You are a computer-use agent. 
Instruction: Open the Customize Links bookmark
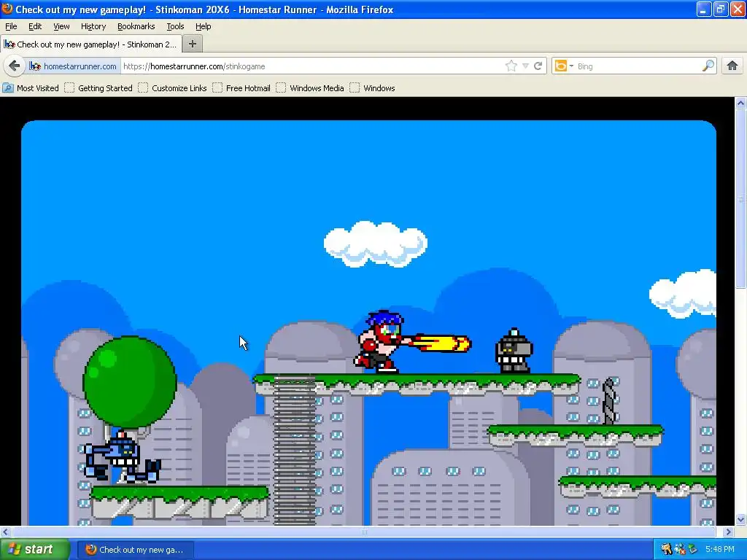coord(172,88)
